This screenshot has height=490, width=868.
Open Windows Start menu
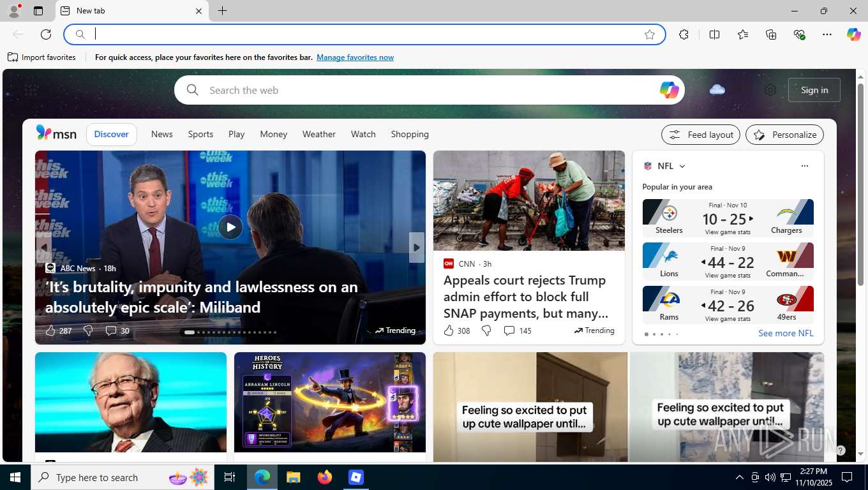[x=15, y=477]
